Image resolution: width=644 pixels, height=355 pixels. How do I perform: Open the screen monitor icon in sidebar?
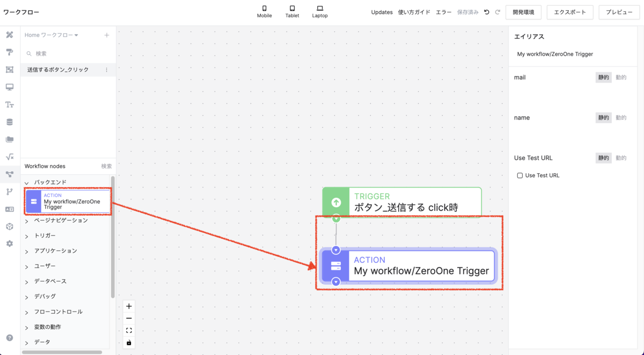click(10, 87)
